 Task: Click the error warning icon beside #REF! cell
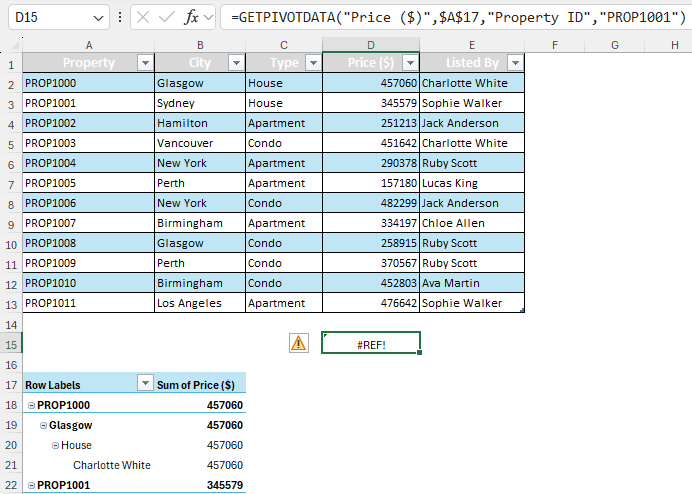[x=299, y=343]
